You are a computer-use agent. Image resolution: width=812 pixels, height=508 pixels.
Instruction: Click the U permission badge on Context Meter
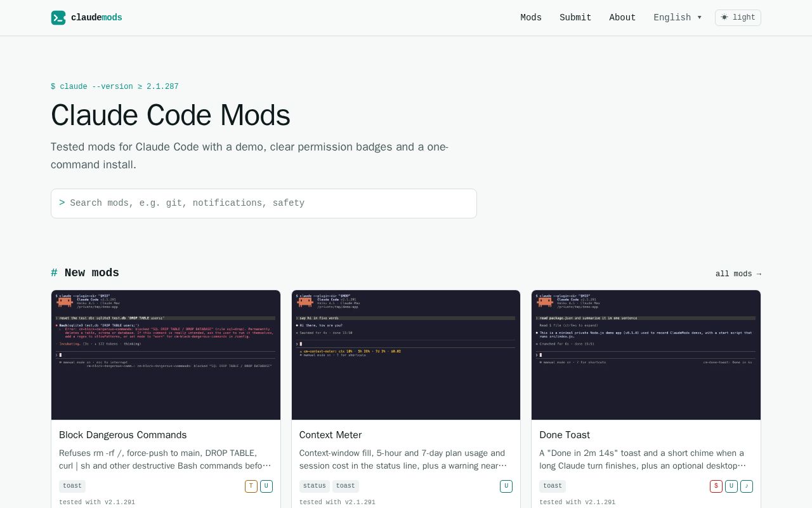[x=506, y=486]
